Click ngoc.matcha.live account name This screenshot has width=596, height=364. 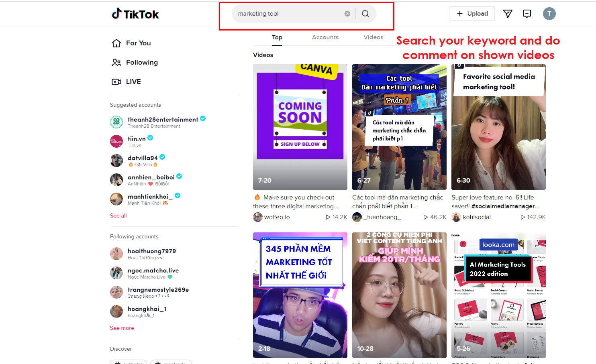point(153,270)
